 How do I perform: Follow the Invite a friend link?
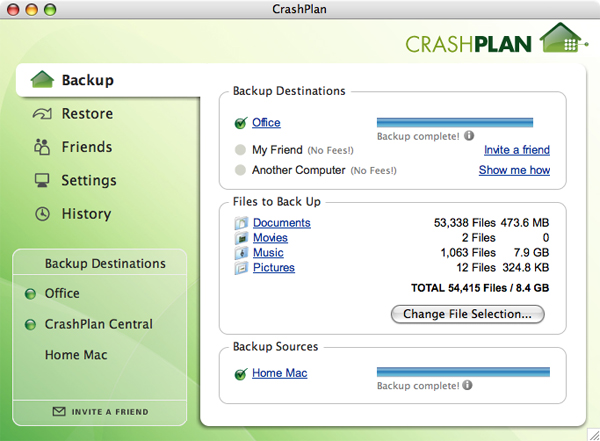click(517, 150)
